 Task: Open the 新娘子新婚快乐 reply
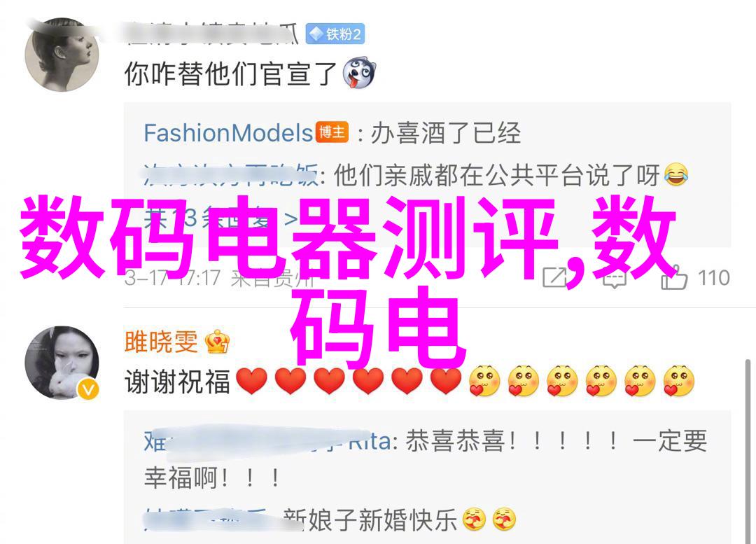tap(330, 520)
